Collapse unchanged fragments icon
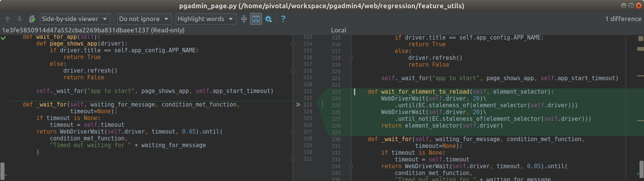The height and width of the screenshot is (181, 644). click(244, 19)
